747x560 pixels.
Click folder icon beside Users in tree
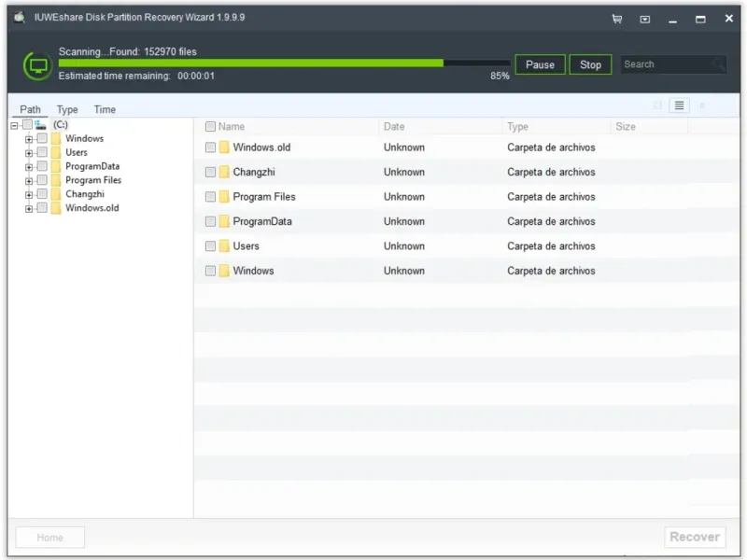pos(56,152)
